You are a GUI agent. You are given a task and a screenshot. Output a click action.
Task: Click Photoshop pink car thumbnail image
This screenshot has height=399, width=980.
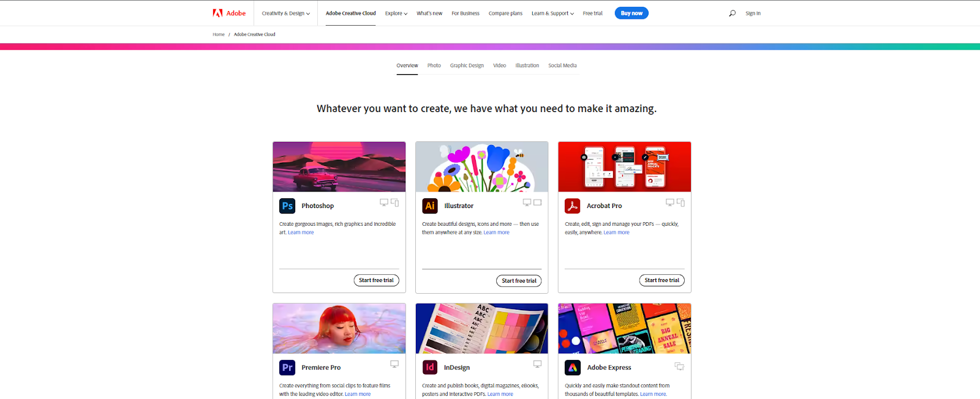coord(339,167)
